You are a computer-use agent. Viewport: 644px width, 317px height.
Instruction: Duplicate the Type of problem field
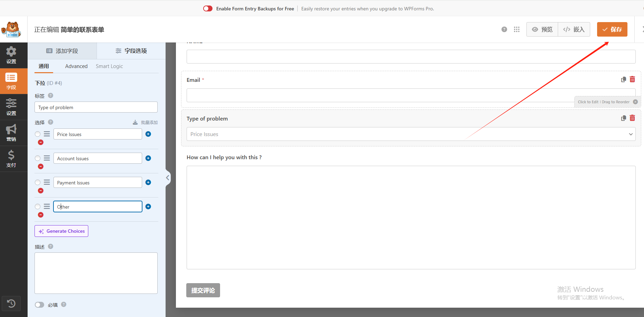coord(623,118)
